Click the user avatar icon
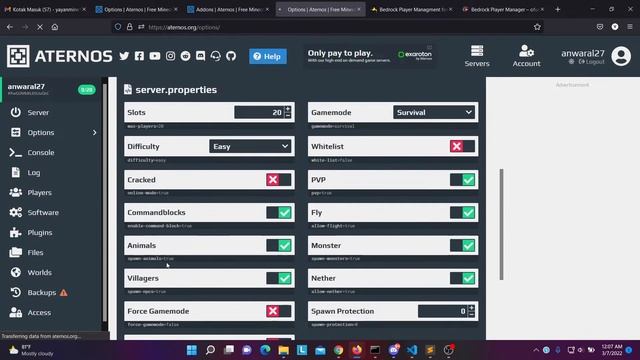This screenshot has height=360, width=640. pyautogui.click(x=621, y=56)
